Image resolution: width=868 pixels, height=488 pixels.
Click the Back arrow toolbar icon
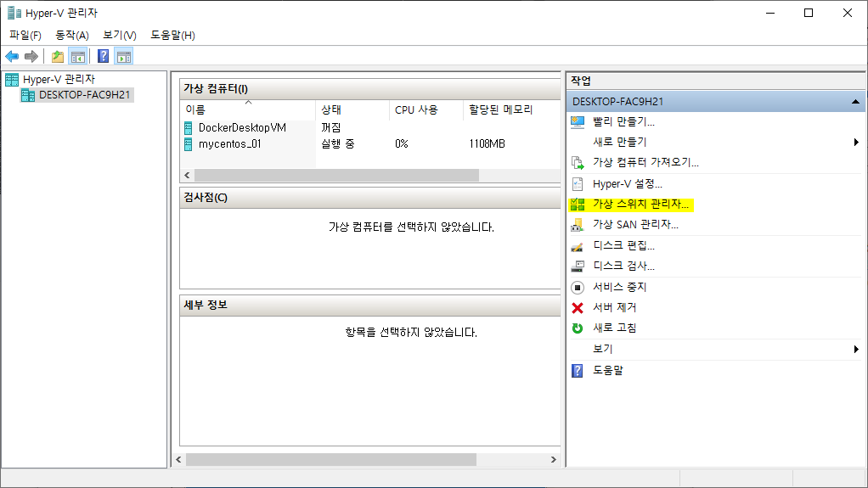tap(12, 56)
